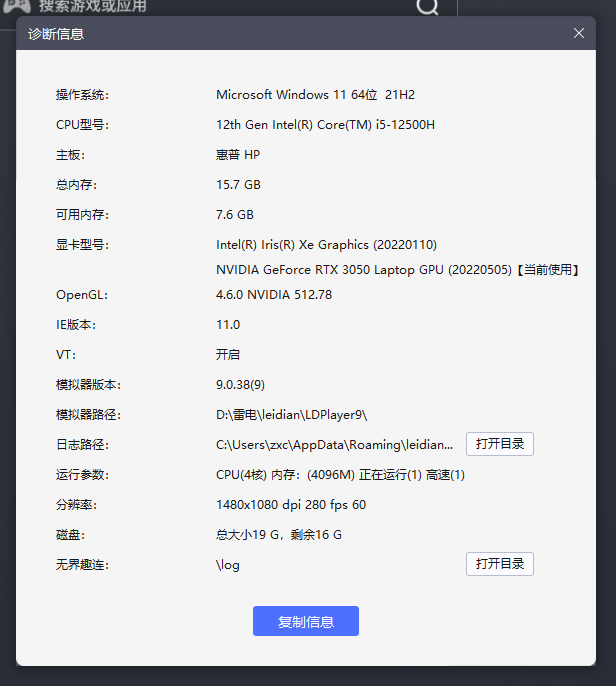The width and height of the screenshot is (616, 686).
Task: Click the operating system value Windows 11
Action: (x=315, y=95)
